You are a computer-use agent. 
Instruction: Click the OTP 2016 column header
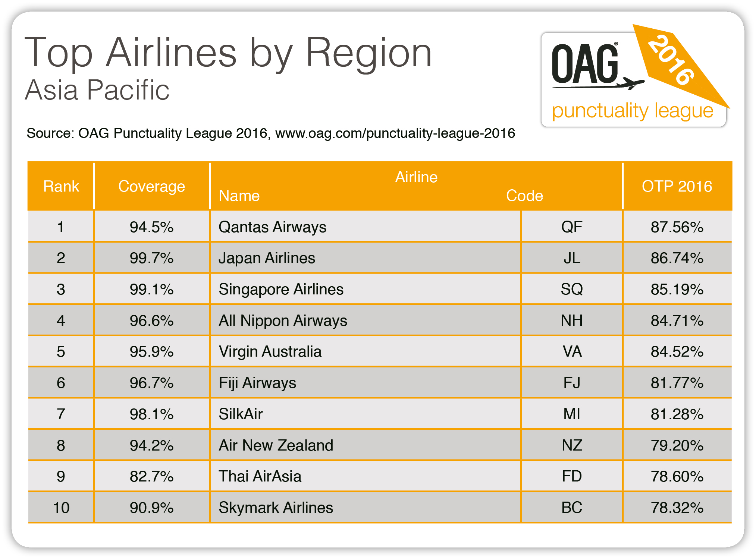[x=677, y=186]
